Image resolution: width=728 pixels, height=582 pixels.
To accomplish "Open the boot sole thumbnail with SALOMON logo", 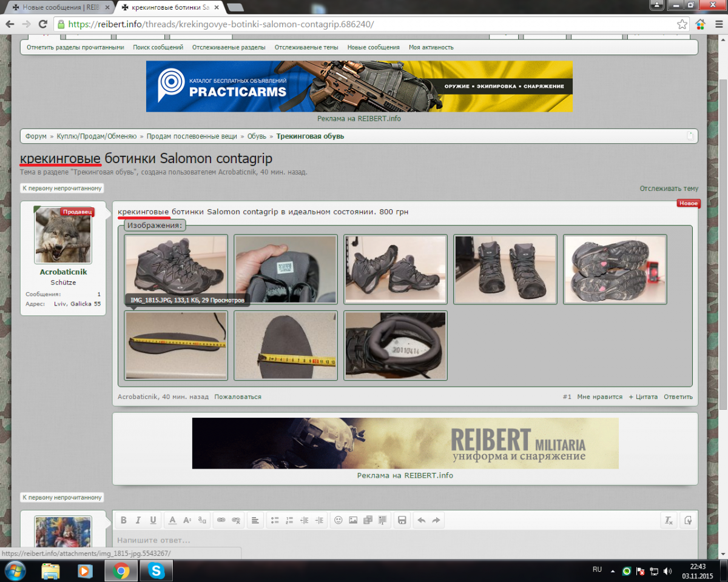I will point(615,269).
